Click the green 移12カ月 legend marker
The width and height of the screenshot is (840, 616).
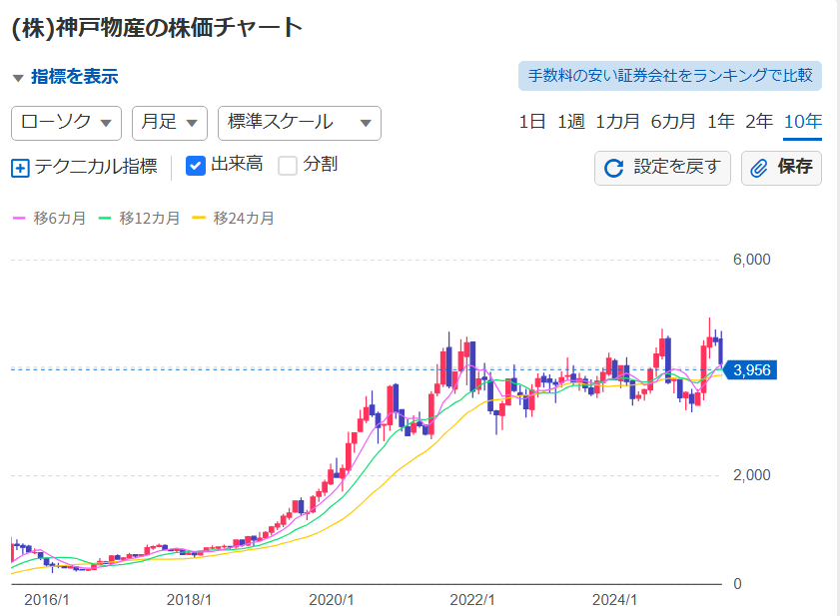pyautogui.click(x=104, y=218)
